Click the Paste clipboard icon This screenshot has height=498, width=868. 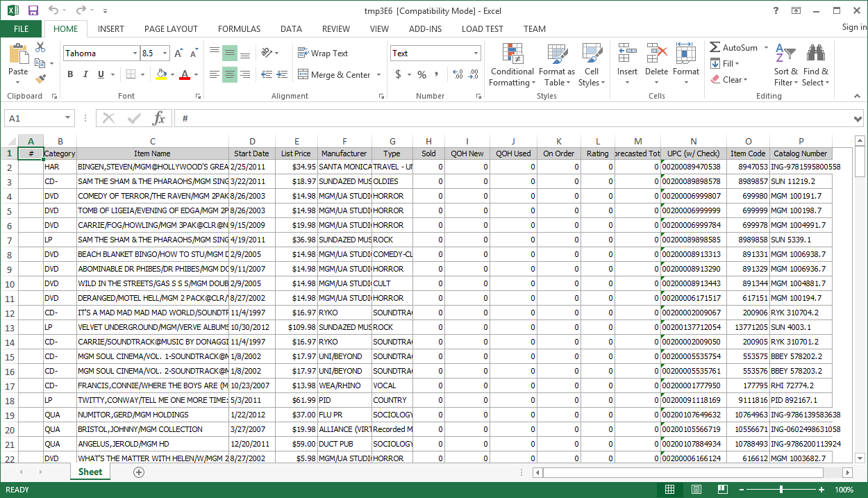point(18,54)
